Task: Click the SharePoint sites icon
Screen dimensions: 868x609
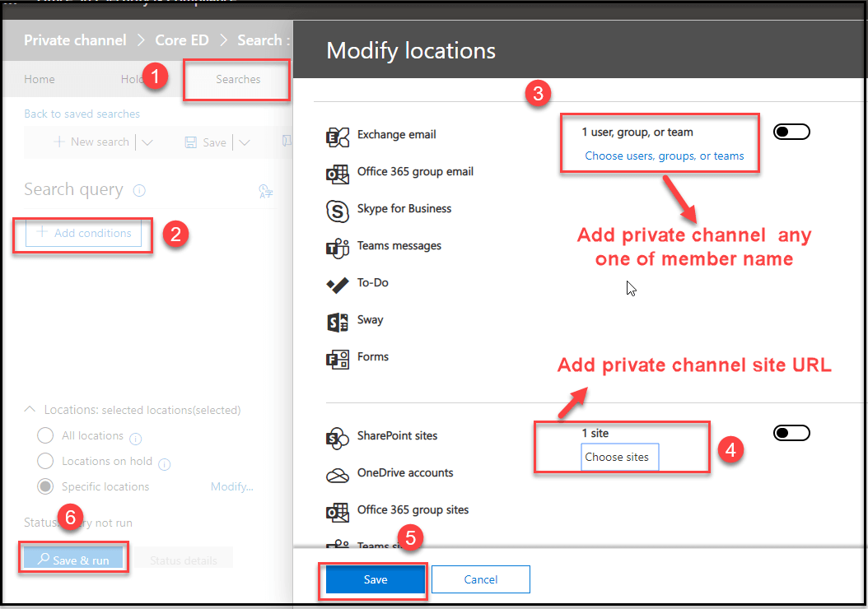Action: (x=337, y=438)
